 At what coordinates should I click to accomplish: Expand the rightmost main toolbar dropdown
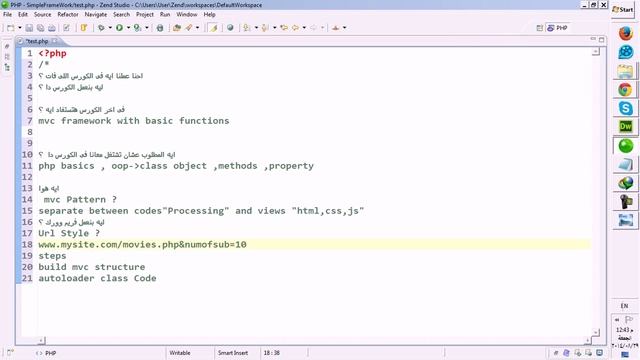tap(344, 28)
